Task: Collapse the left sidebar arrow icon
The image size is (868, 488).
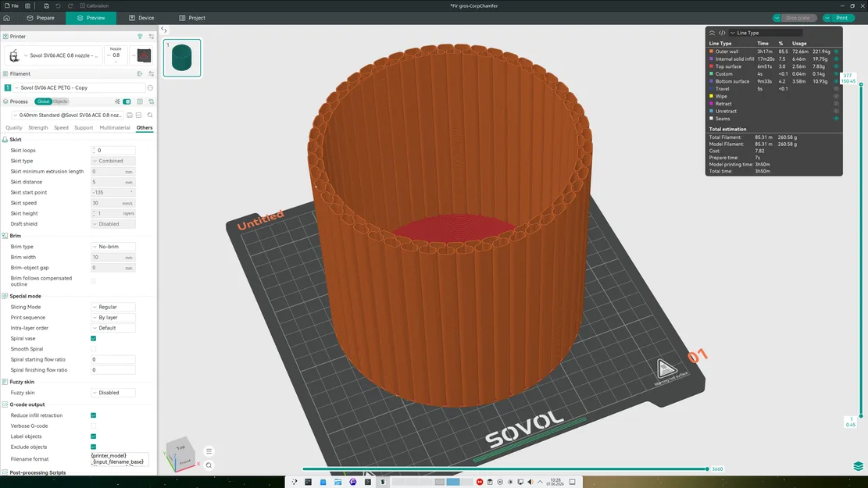Action: point(164,30)
